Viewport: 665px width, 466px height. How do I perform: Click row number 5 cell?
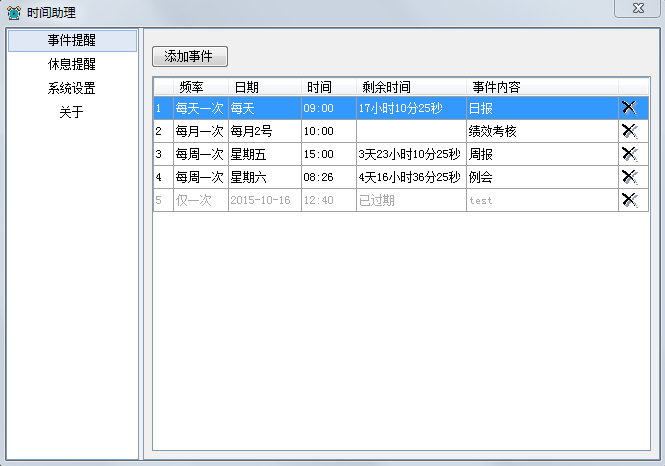point(163,200)
